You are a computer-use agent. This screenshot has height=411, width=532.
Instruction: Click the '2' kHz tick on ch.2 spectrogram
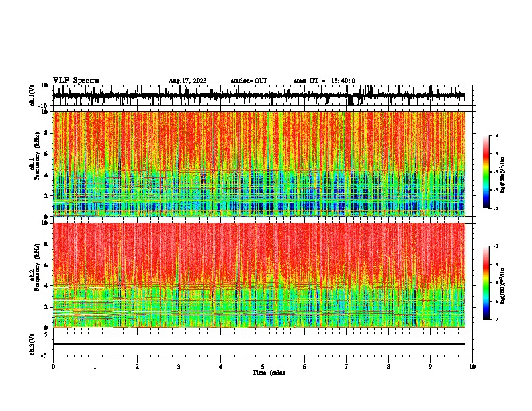[x=47, y=307]
